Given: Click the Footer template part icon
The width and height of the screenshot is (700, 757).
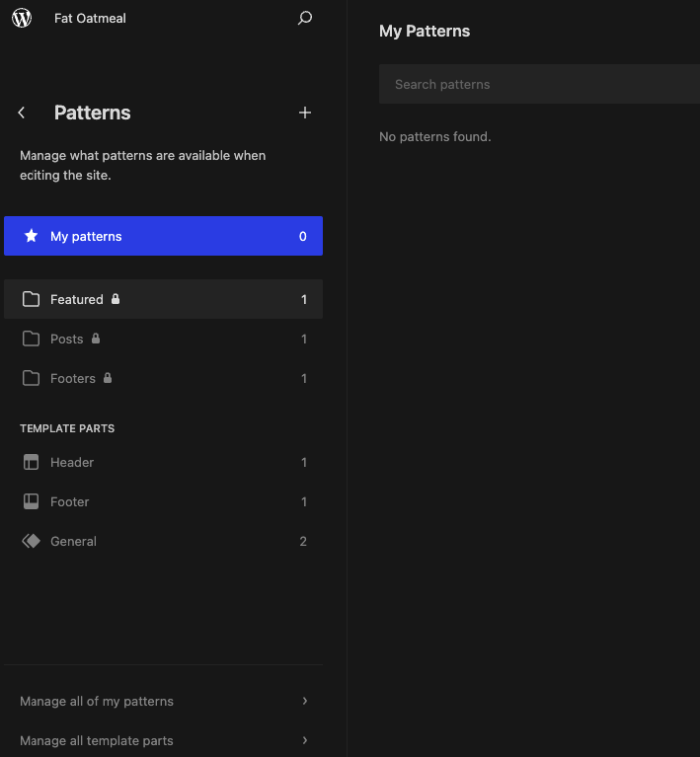Looking at the screenshot, I should pyautogui.click(x=32, y=501).
